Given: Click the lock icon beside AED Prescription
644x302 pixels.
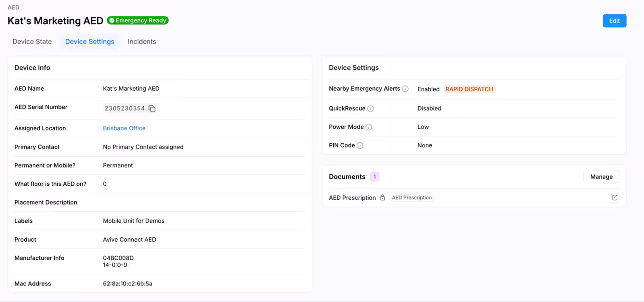Looking at the screenshot, I should pos(382,198).
